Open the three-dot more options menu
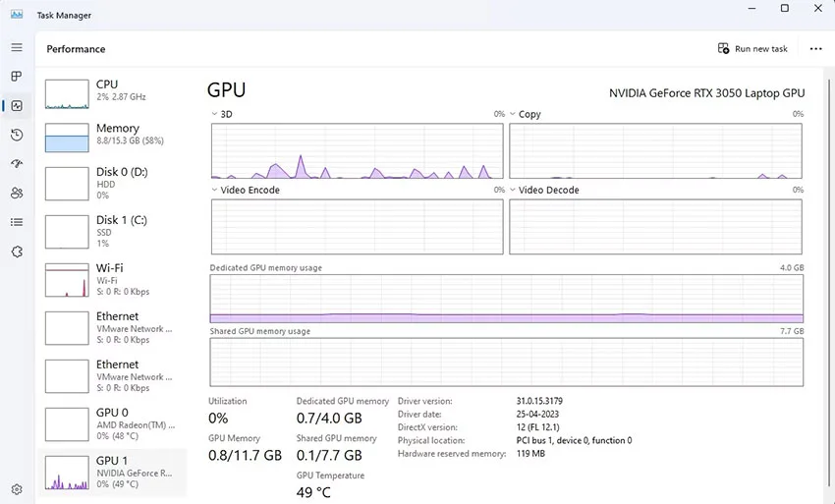The height and width of the screenshot is (504, 835). (x=815, y=48)
